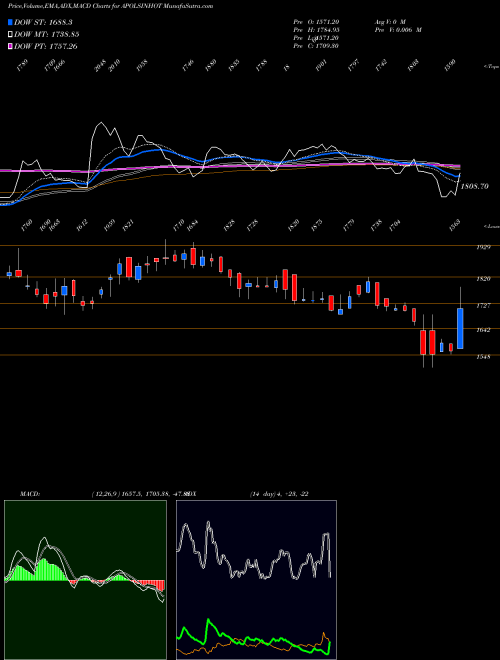The width and height of the screenshot is (500, 660).
Task: Click the 1548 price axis label
Action: [483, 357]
